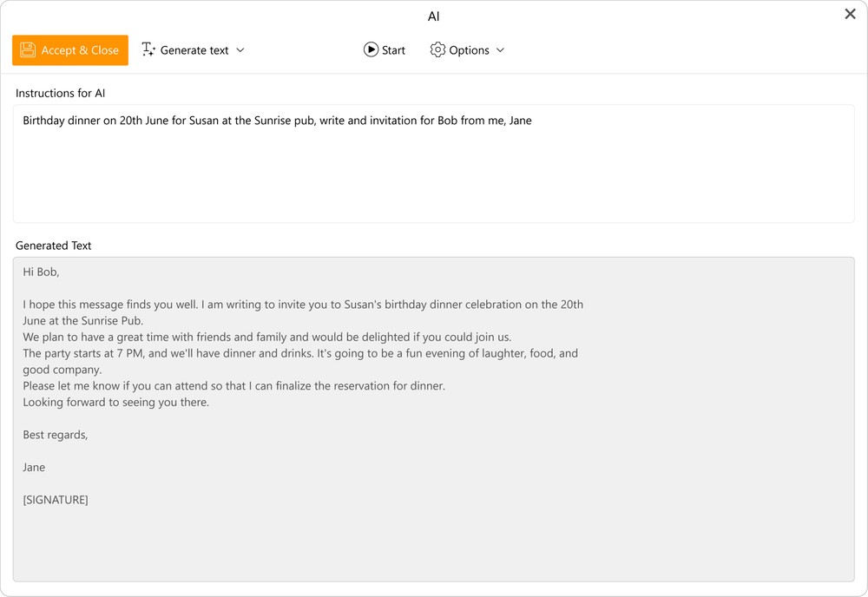Open the Options dropdown chevron
The image size is (868, 597).
click(x=501, y=50)
